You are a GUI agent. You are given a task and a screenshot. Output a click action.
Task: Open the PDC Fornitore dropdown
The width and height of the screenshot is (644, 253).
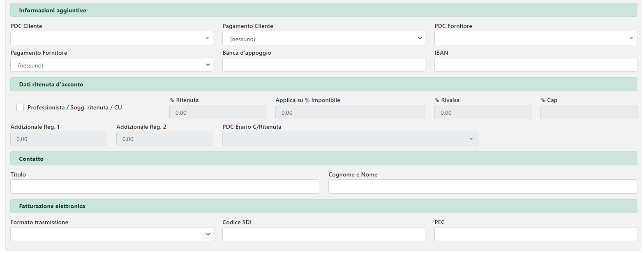pos(536,38)
